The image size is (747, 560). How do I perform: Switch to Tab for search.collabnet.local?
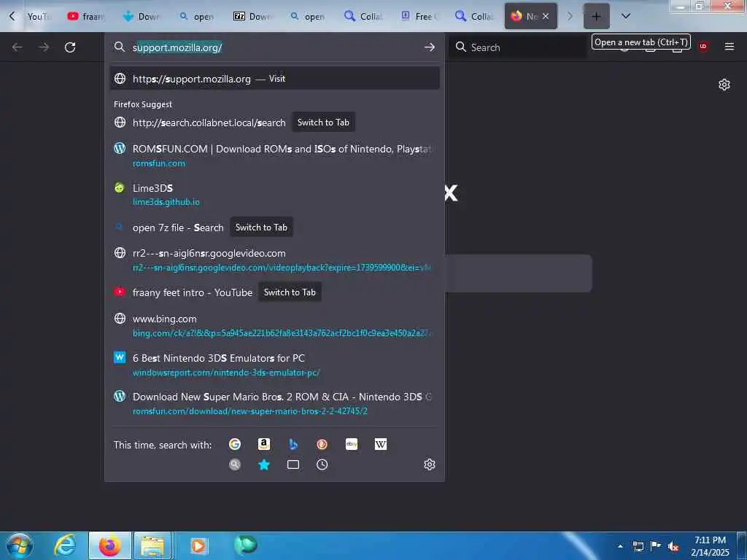pyautogui.click(x=323, y=122)
